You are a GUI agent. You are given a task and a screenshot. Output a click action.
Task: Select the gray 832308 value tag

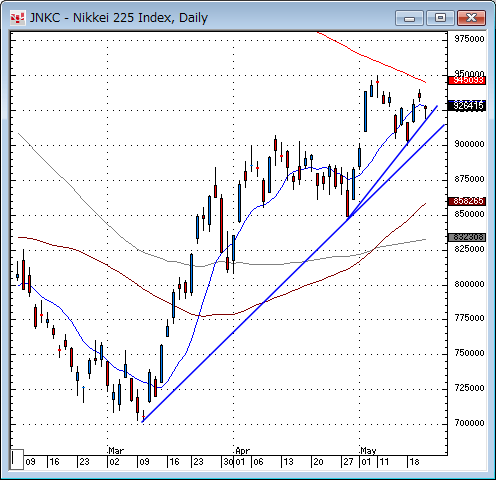[467, 237]
